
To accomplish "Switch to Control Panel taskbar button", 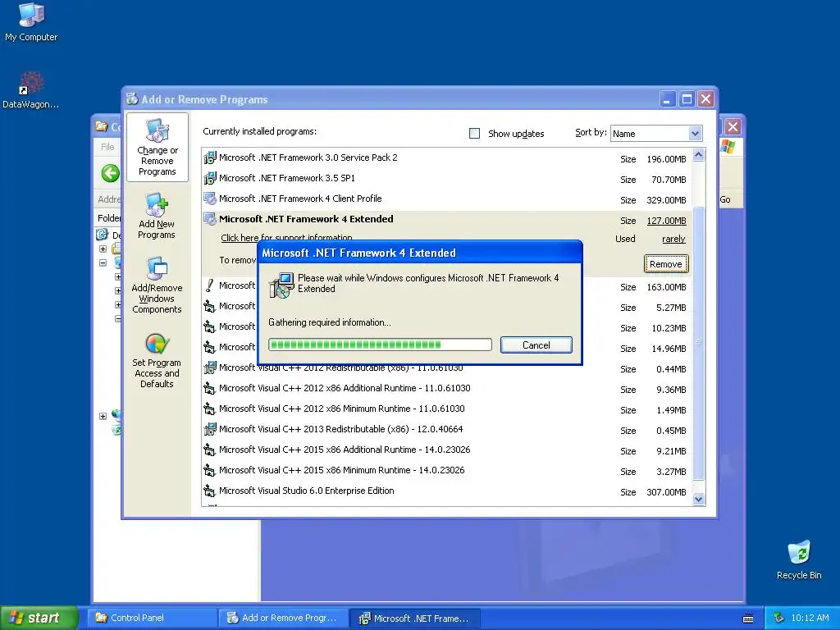I will [x=152, y=618].
